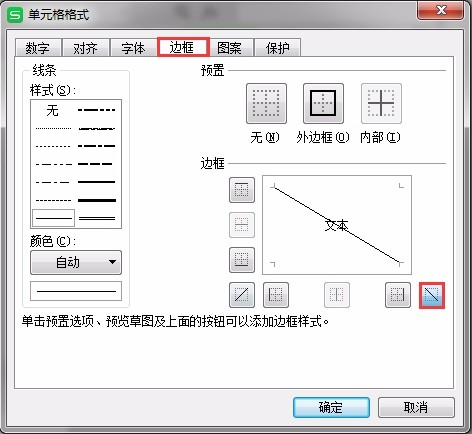Toggle the right border button
The image size is (472, 434).
coord(398,295)
